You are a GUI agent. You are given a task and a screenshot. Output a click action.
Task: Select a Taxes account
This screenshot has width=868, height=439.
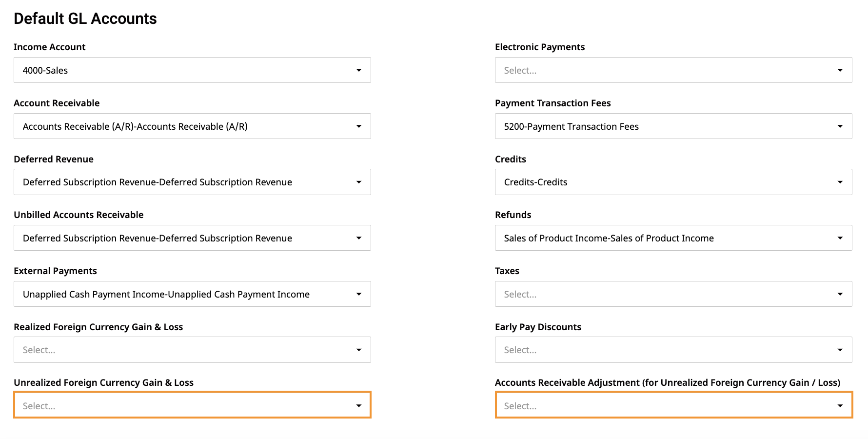673,294
